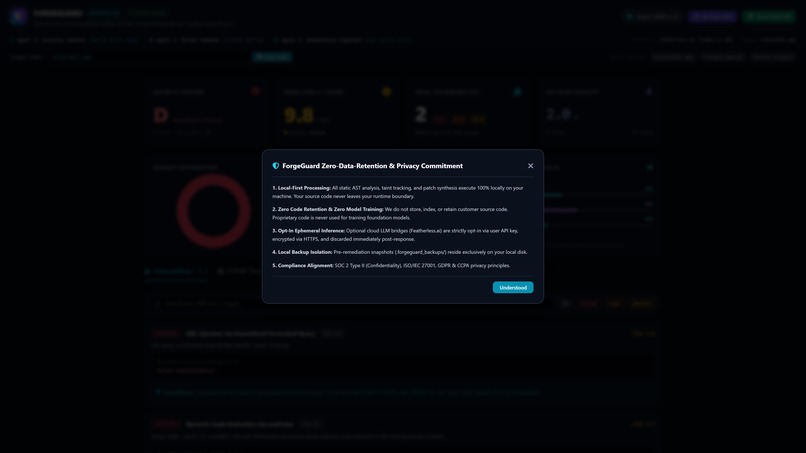Click the '2. Zero Code Retention & Zero Model Training:' heading

click(327, 209)
